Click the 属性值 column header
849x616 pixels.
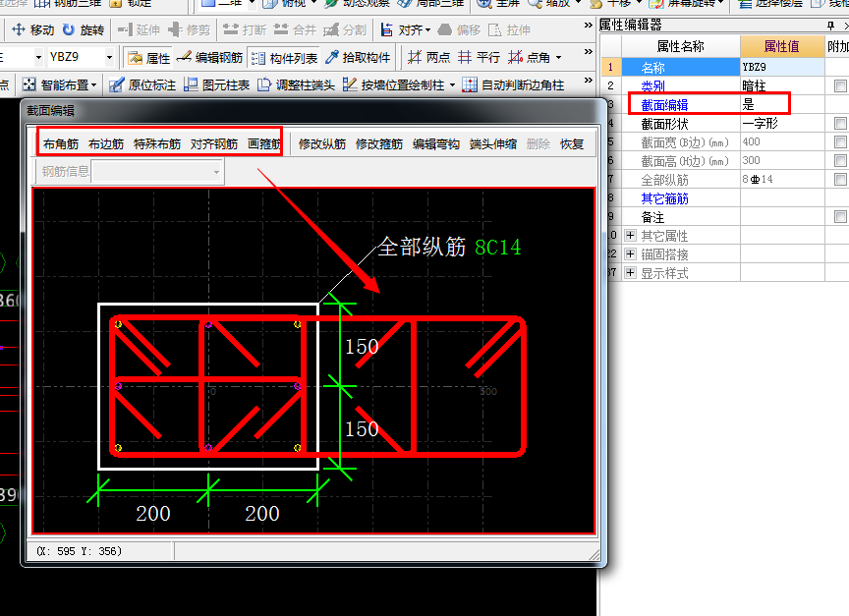coord(782,46)
